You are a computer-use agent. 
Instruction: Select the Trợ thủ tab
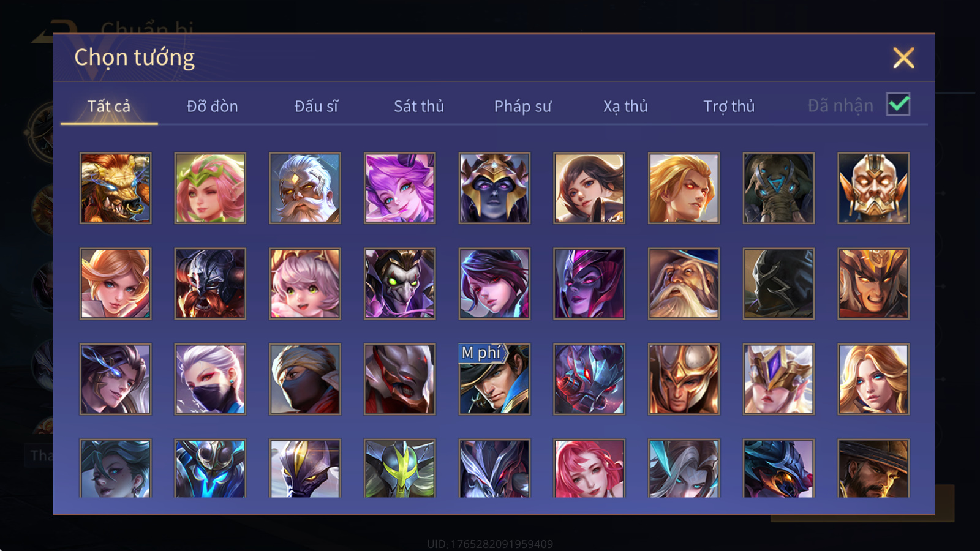[729, 106]
